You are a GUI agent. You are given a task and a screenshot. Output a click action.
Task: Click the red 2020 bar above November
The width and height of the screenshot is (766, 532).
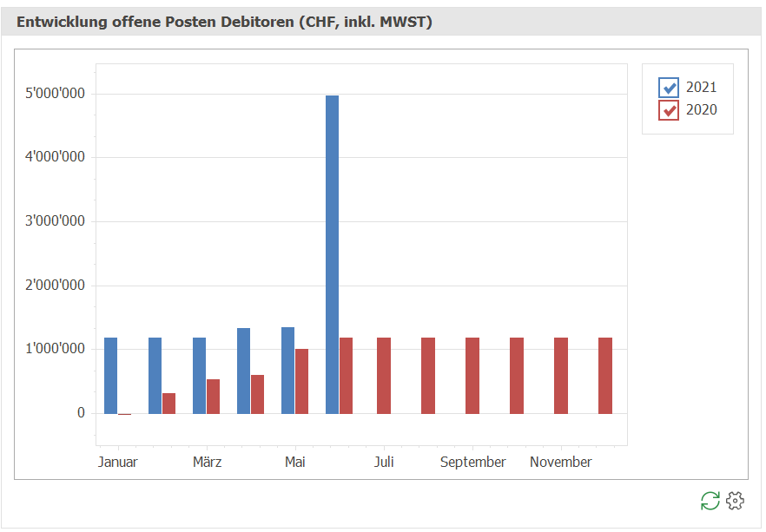[561, 376]
